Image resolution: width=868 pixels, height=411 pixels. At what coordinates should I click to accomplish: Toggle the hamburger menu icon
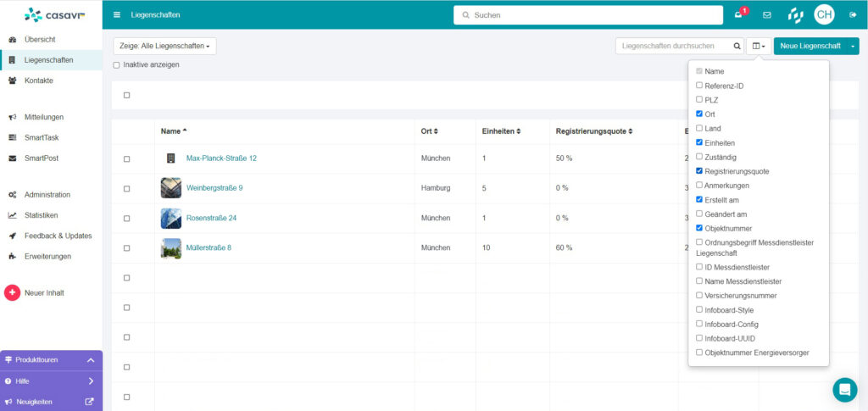117,14
